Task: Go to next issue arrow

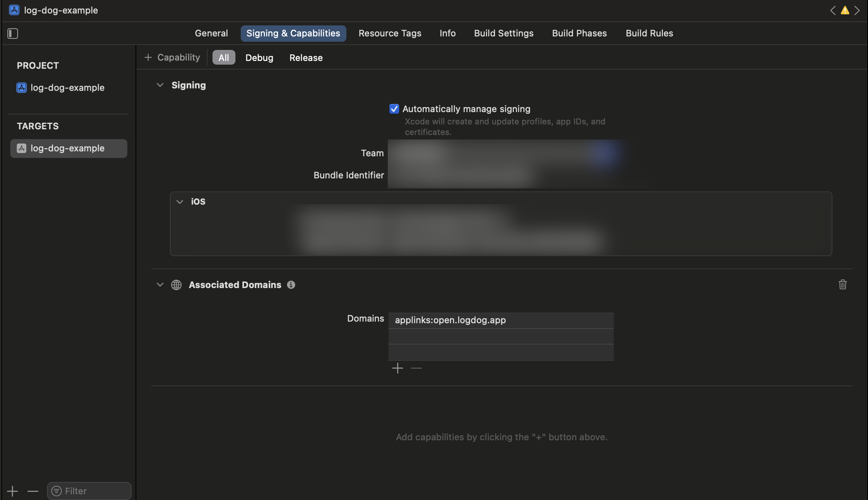Action: coord(857,11)
